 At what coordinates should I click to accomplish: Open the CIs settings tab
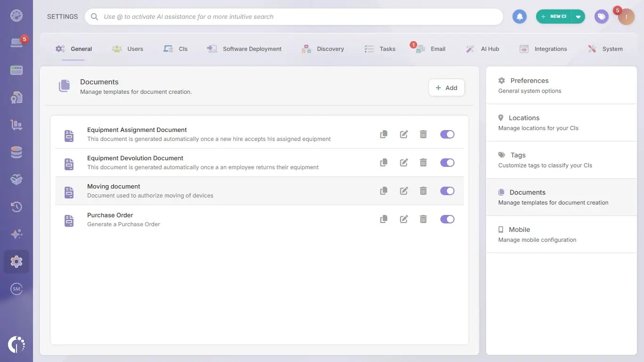[x=175, y=49]
